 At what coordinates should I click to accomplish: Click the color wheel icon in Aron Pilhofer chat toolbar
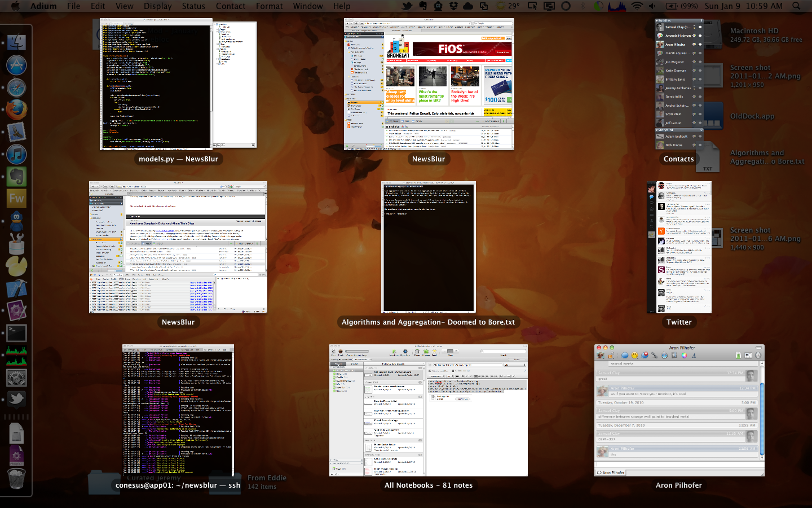[x=684, y=355]
